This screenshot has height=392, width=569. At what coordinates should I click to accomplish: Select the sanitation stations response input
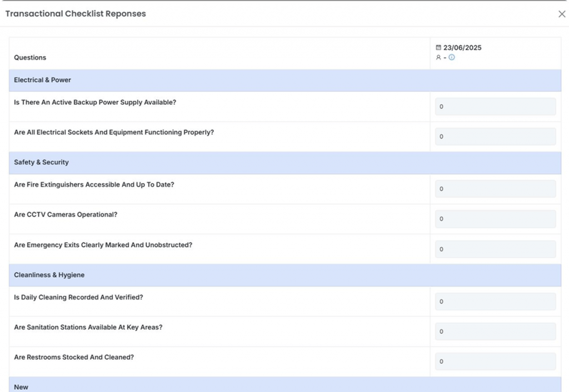495,331
